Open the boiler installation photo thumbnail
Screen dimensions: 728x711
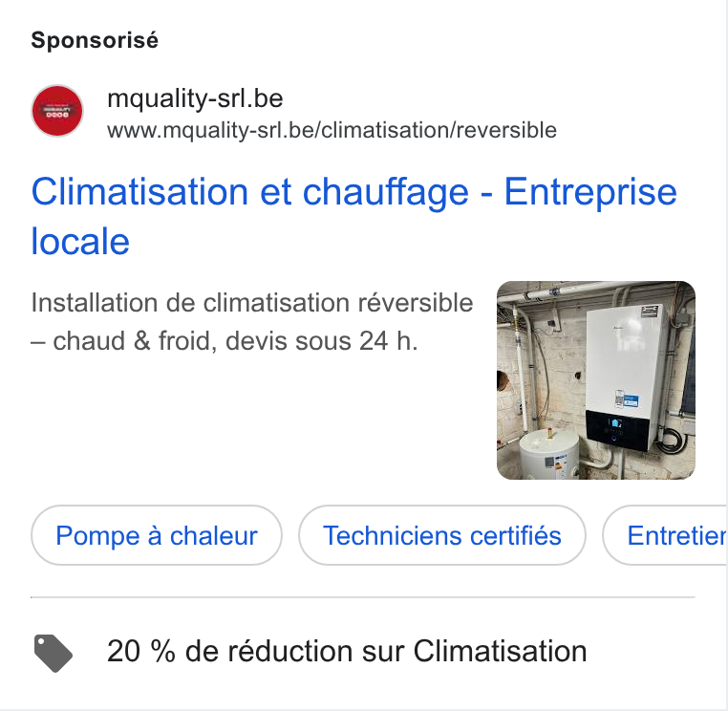(596, 380)
